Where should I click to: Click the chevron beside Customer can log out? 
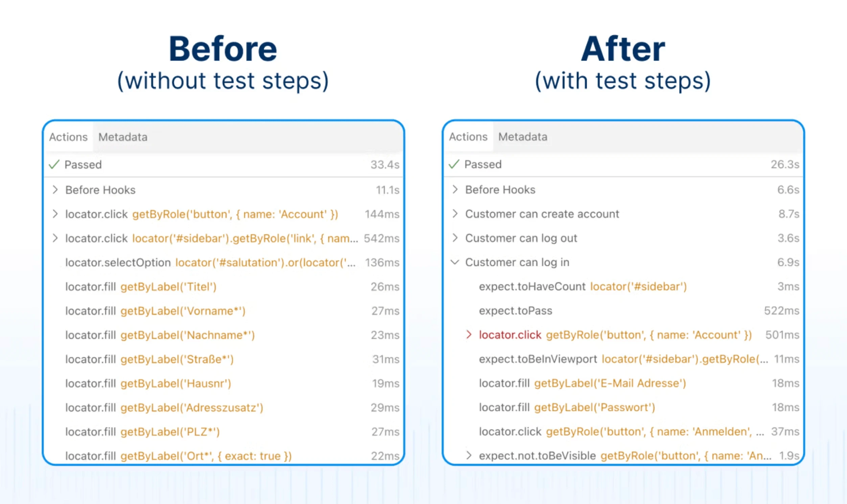455,238
